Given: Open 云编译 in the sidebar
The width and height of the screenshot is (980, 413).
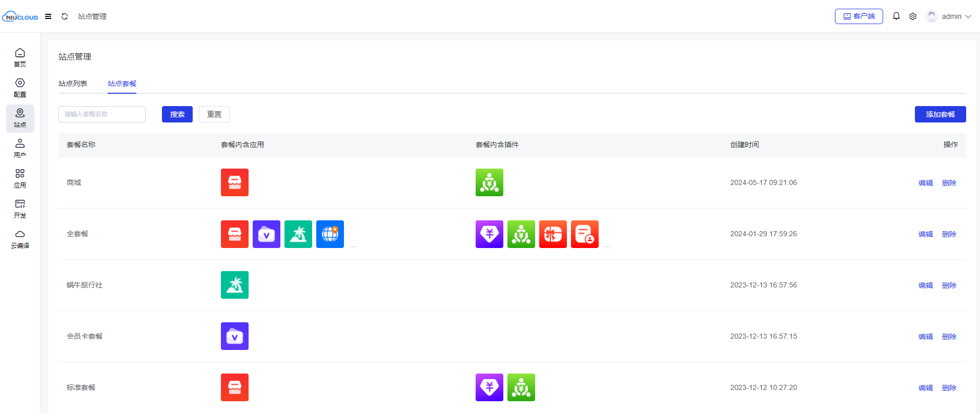Looking at the screenshot, I should tap(20, 239).
